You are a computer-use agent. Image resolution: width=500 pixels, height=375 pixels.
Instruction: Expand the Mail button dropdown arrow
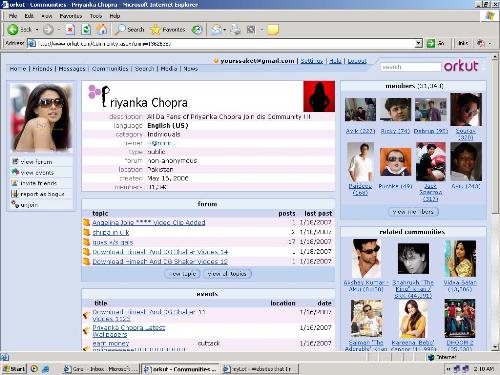pyautogui.click(x=225, y=30)
